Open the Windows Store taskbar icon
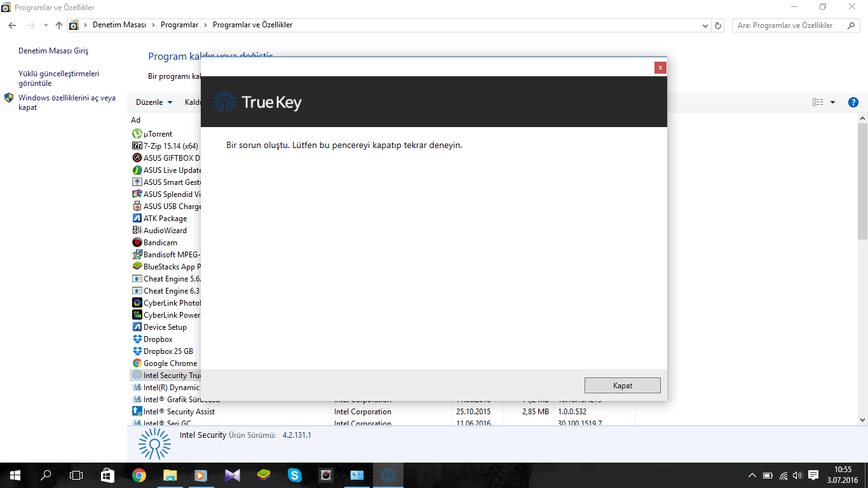The width and height of the screenshot is (868, 488). (107, 475)
